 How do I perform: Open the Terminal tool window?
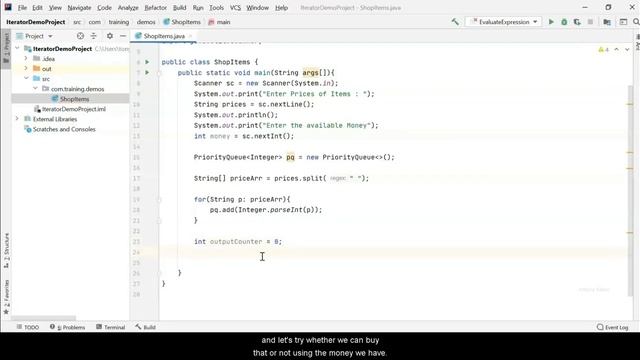[x=111, y=327]
